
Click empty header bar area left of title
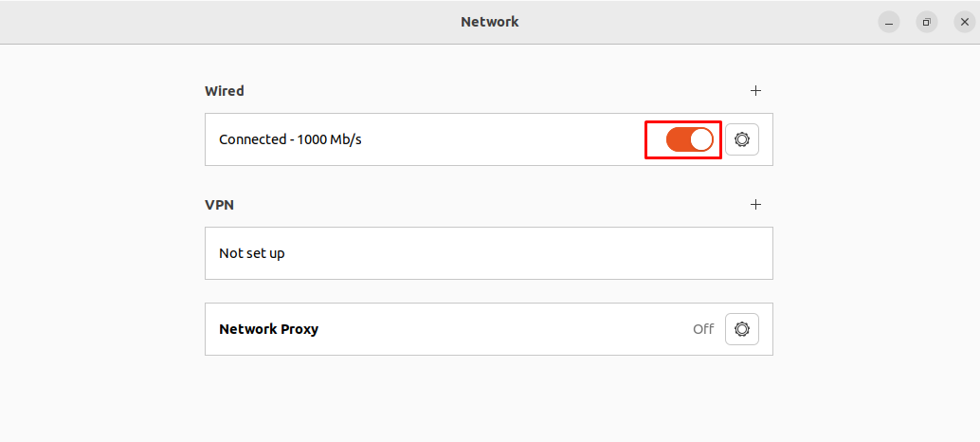tap(219, 22)
